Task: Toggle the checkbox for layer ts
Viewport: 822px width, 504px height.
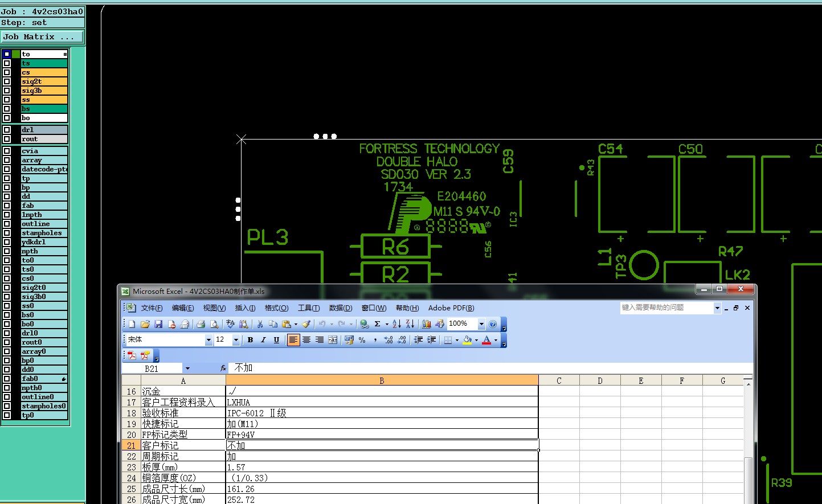Action: click(x=7, y=63)
